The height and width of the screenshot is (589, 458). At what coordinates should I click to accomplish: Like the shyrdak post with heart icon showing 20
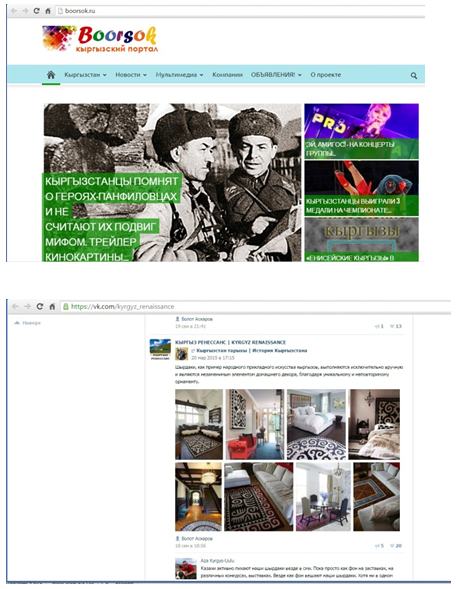396,545
